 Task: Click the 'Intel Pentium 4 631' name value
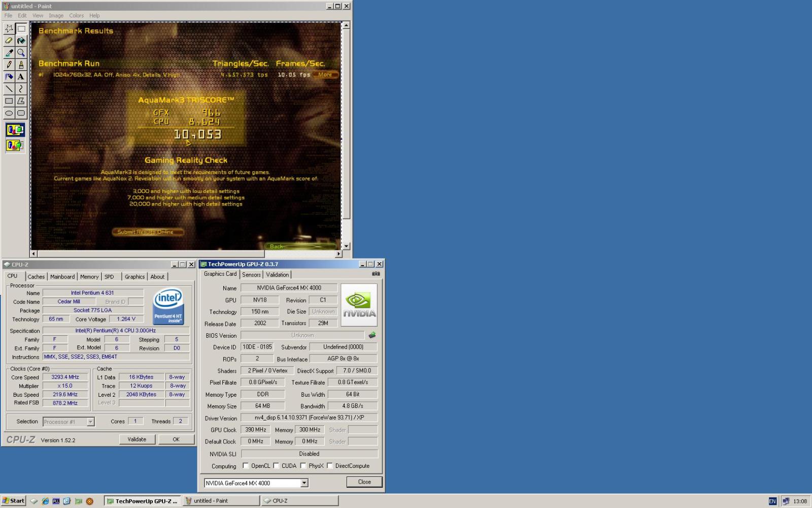point(92,293)
